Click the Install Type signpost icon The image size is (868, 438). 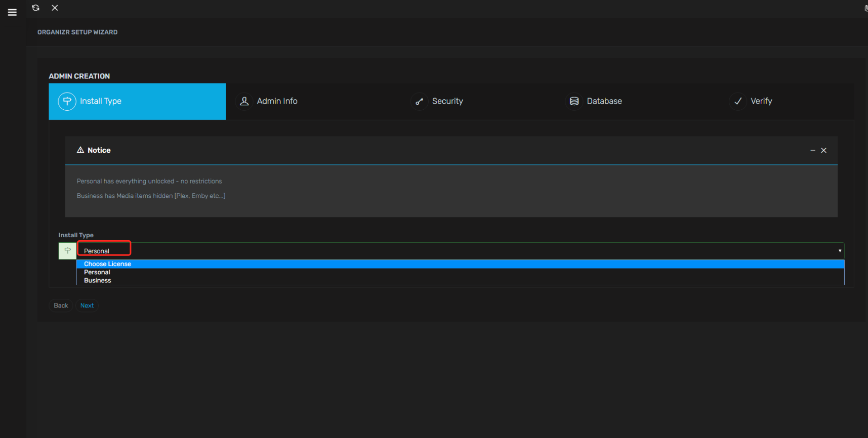[67, 101]
